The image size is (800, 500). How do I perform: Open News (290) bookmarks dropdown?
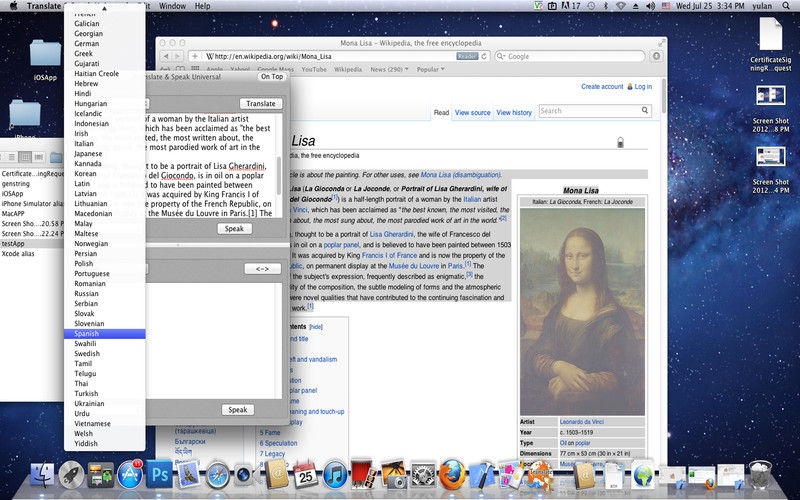click(389, 69)
